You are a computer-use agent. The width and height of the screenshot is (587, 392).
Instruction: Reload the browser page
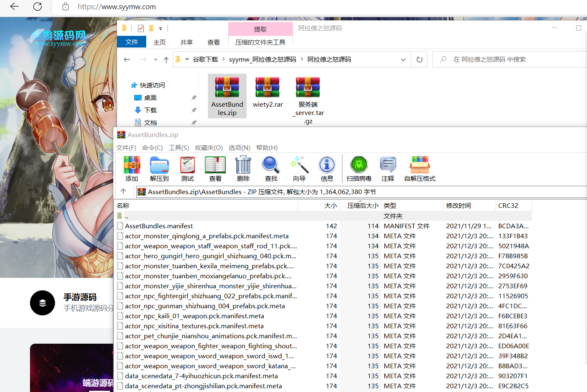point(37,7)
